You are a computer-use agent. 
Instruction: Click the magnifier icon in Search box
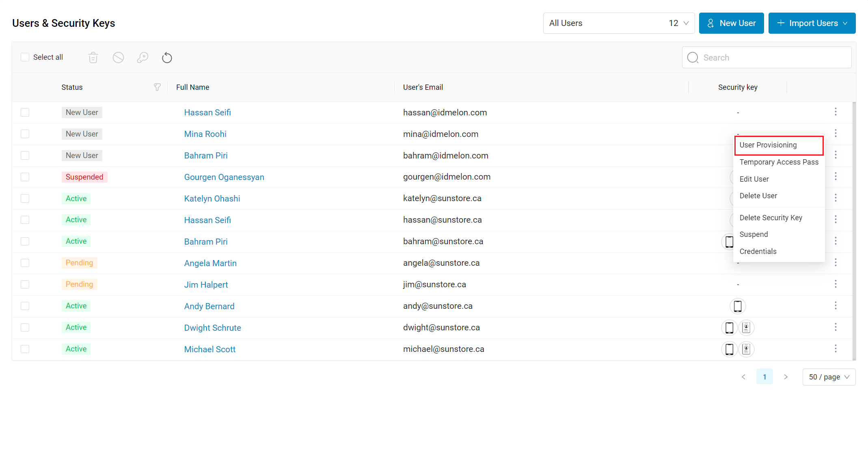[x=693, y=58]
